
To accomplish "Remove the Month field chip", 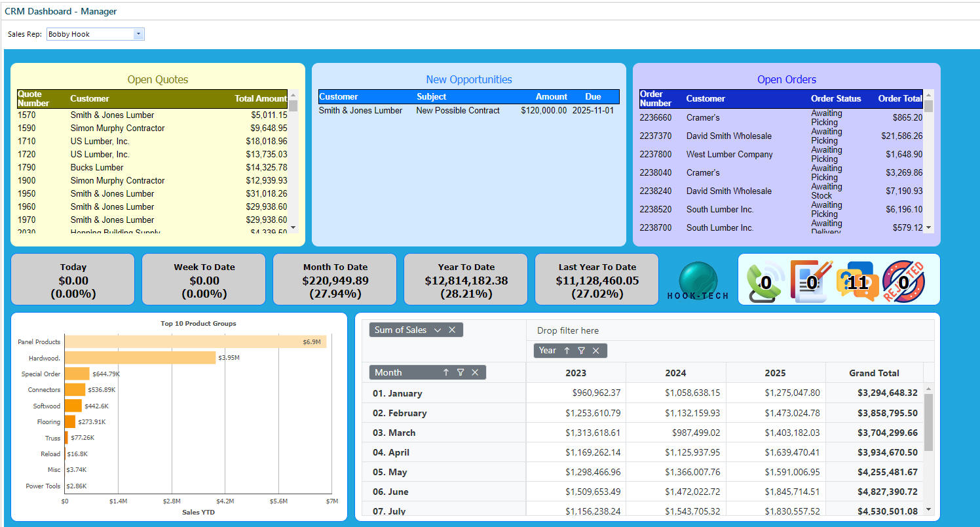I will coord(475,372).
